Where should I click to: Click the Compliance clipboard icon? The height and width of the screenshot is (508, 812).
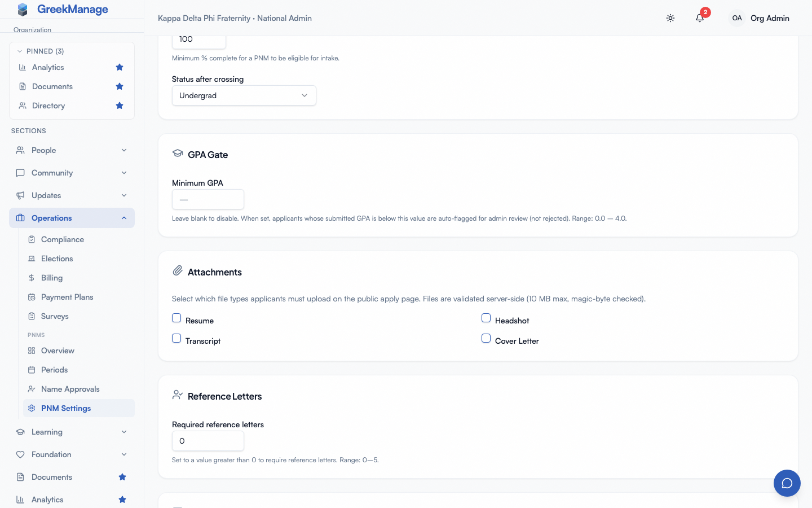point(32,239)
